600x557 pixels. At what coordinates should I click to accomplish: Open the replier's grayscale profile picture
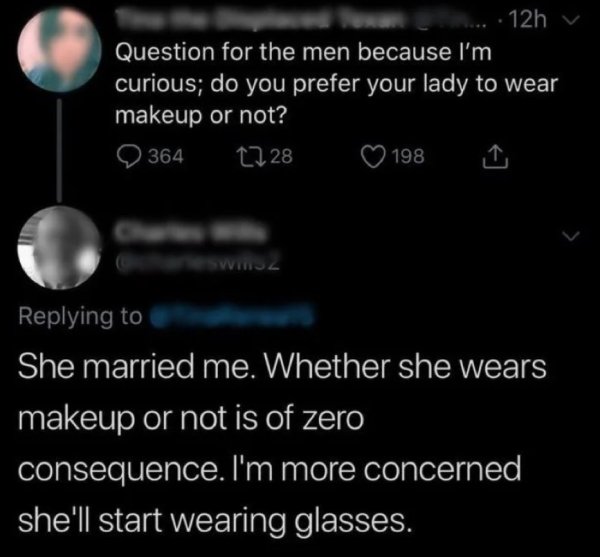[59, 247]
